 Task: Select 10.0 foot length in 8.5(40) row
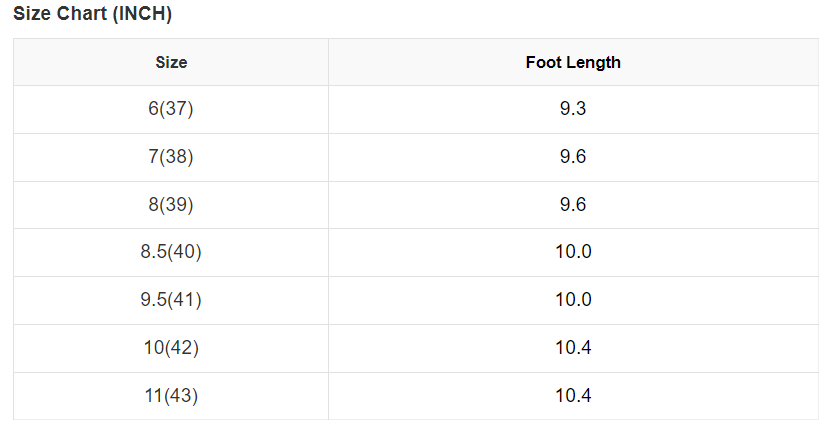click(573, 252)
